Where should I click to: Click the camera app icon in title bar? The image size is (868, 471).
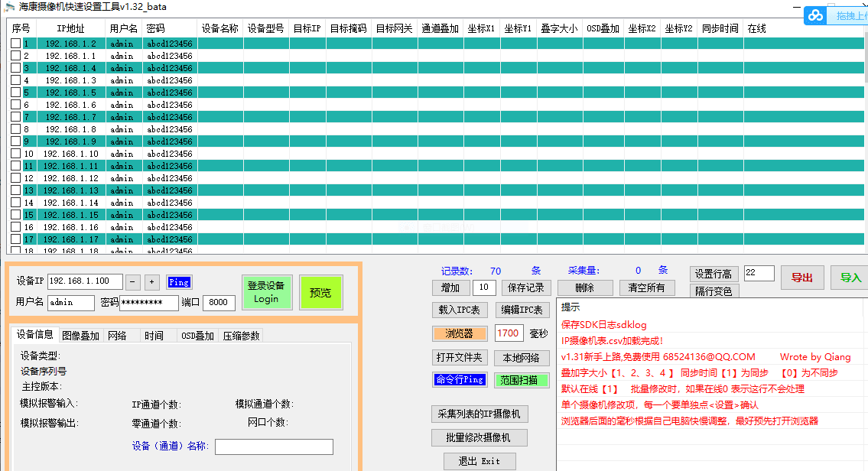point(9,7)
